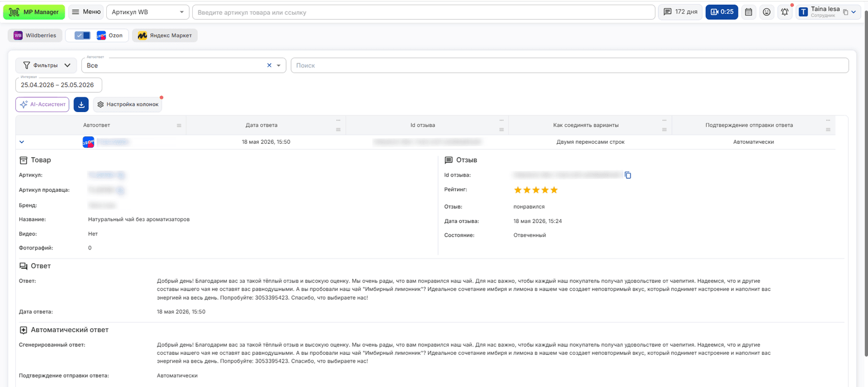The image size is (868, 387).
Task: Open the Артикул WB dropdown
Action: click(148, 12)
